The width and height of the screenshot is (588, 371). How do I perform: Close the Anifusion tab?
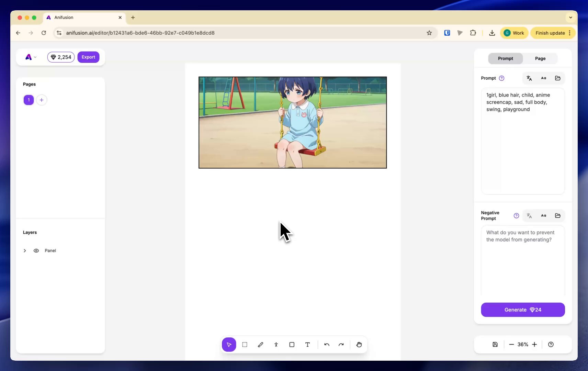coord(120,18)
